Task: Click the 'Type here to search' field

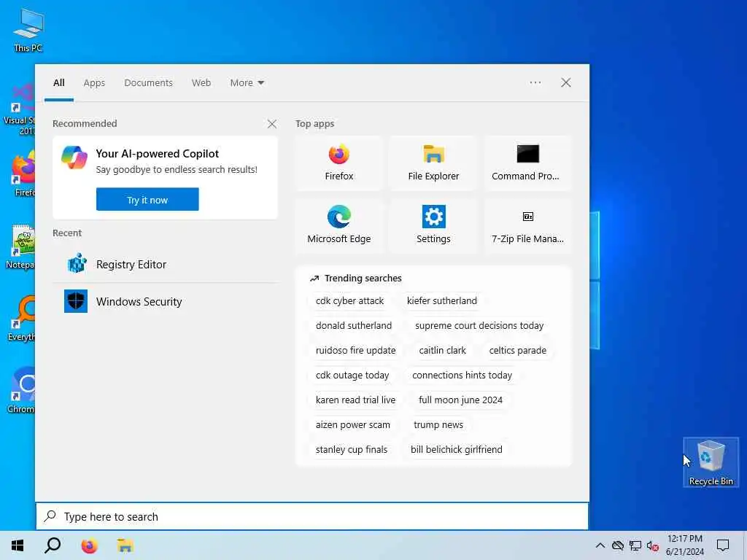Action: pos(312,516)
